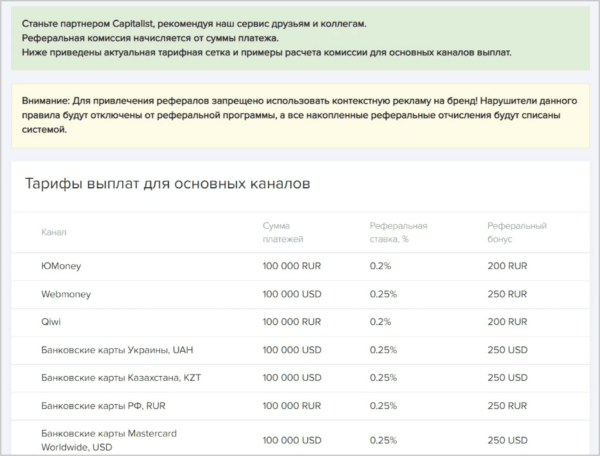Click the 'Реферальный бонус' column header
Screen dimensions: 600x456
(517, 232)
